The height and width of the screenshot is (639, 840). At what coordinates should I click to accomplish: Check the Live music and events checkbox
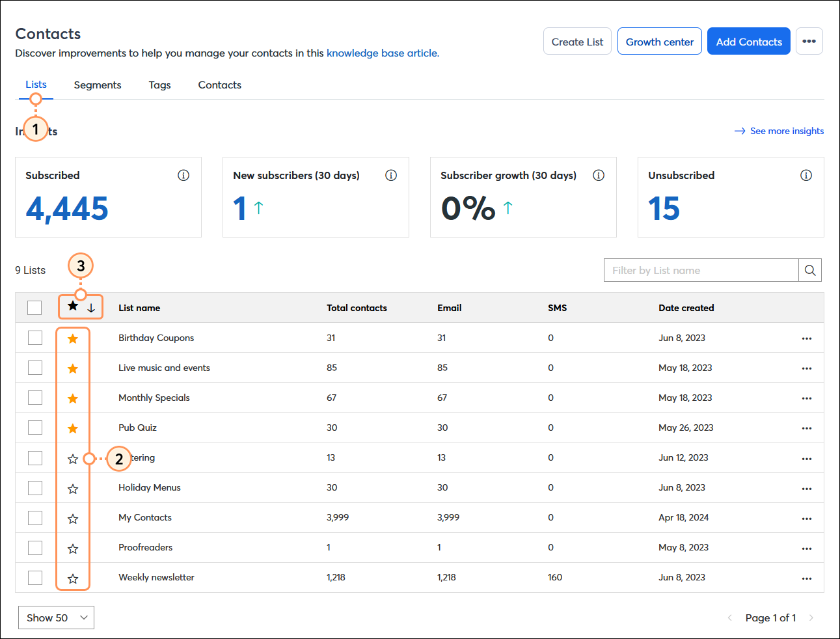pos(35,368)
